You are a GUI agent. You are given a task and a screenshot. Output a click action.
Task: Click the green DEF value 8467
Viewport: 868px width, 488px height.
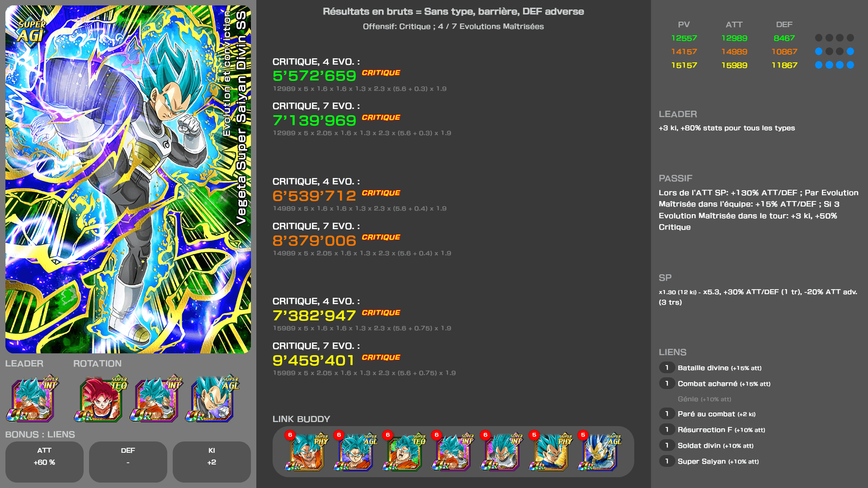tap(784, 38)
